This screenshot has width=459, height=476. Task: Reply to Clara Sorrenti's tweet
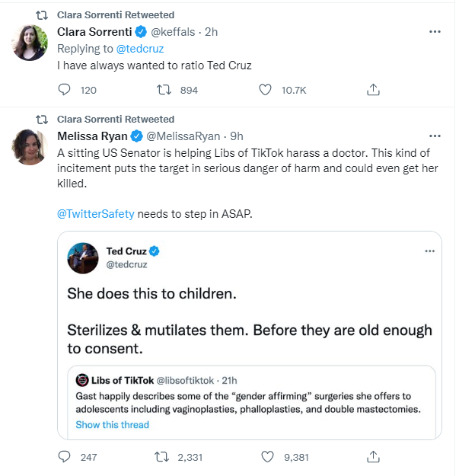[65, 90]
